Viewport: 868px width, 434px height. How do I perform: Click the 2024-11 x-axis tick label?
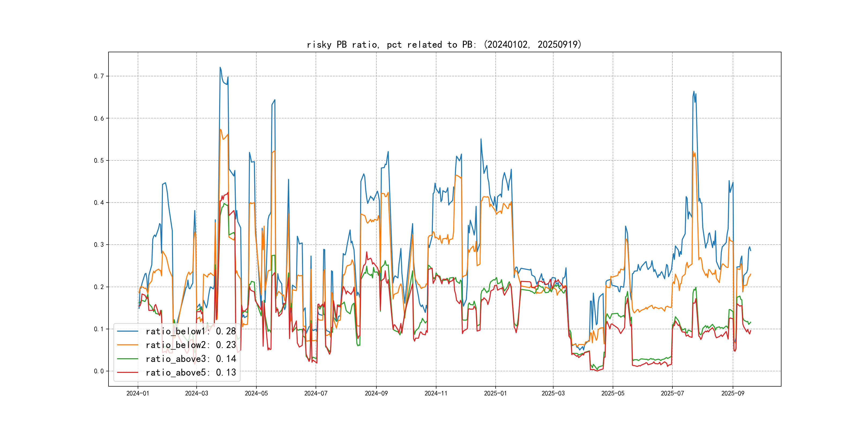pyautogui.click(x=436, y=393)
